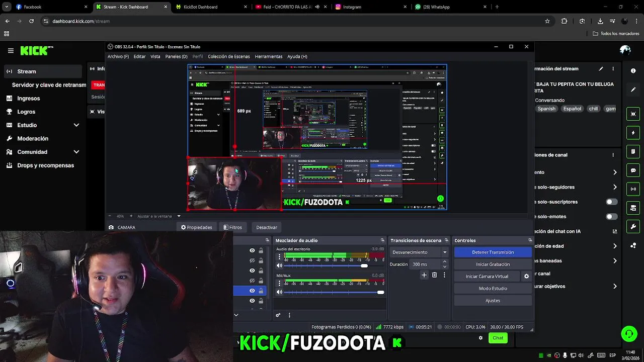Click the green headset support icon
Image resolution: width=644 pixels, height=362 pixels.
tap(629, 333)
